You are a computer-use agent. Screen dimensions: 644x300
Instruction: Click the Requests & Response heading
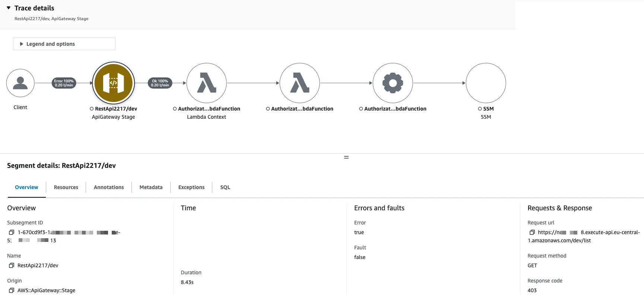559,208
